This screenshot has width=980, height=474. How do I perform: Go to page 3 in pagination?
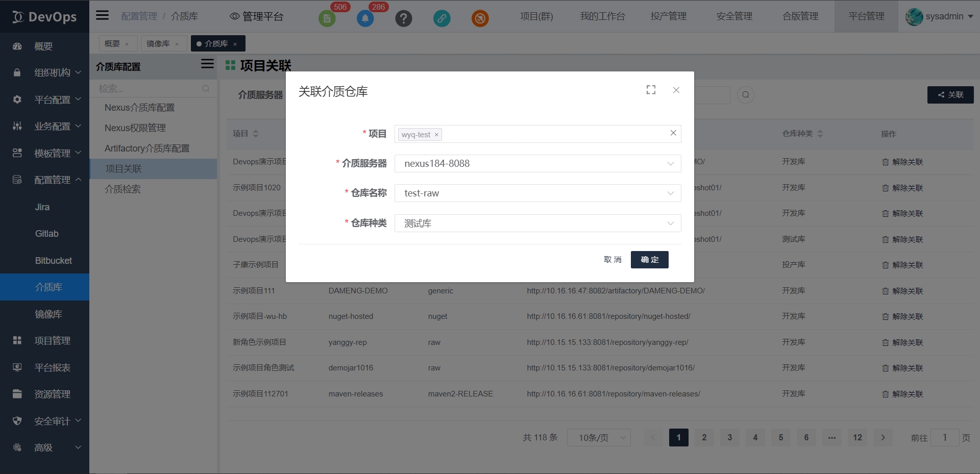click(730, 438)
